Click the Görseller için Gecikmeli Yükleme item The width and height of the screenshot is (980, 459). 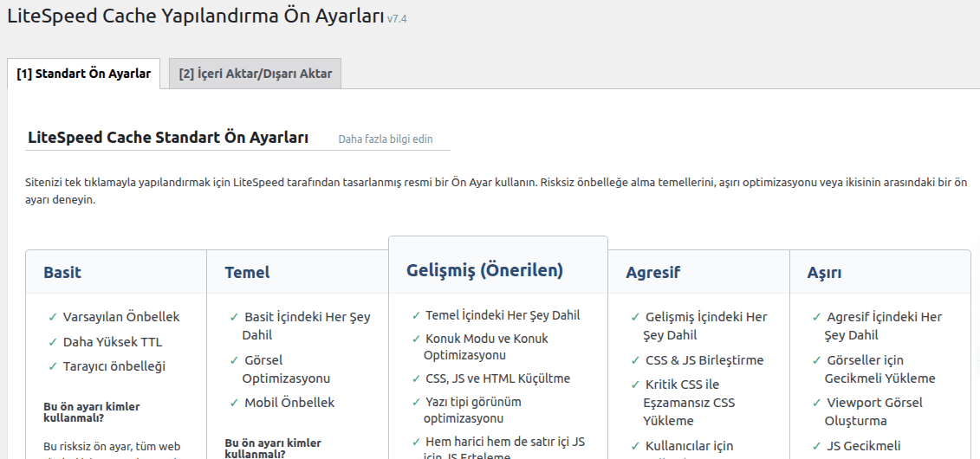[x=879, y=369]
